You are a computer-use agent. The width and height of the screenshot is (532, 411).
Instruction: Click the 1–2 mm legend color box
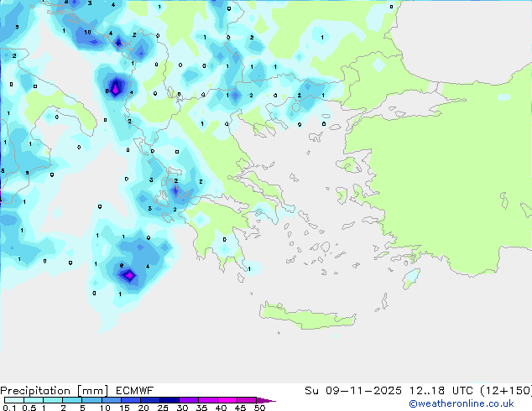pos(53,400)
